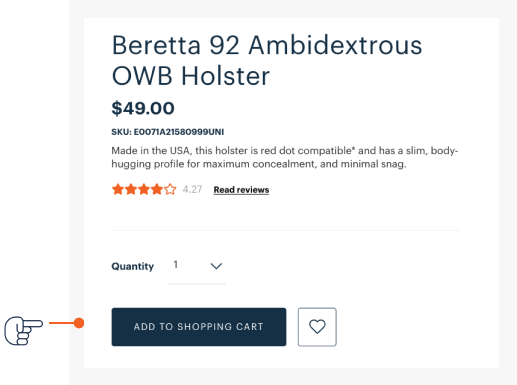Select the fourth orange rating star
This screenshot has width=517, height=385.
point(157,189)
